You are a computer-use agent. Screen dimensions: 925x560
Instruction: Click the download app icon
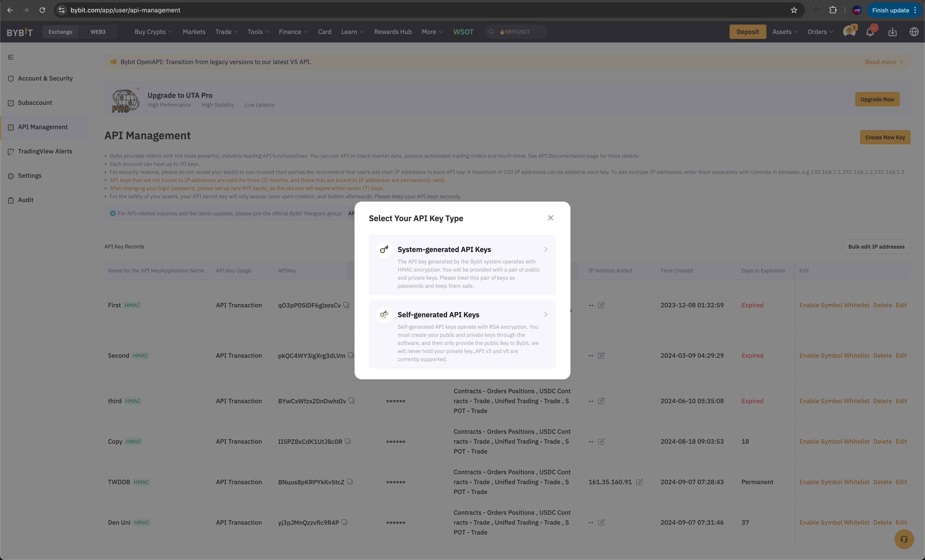pos(892,32)
